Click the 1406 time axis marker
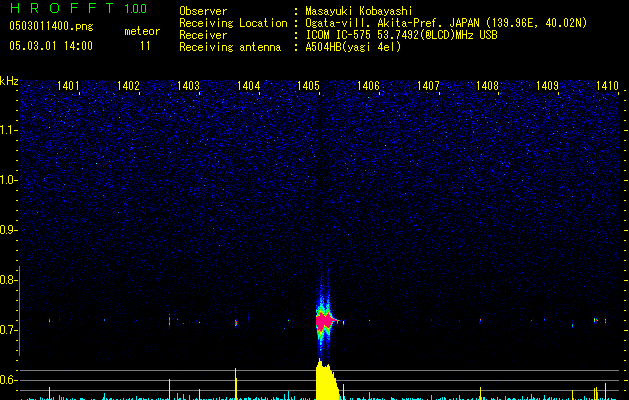The width and height of the screenshot is (629, 400). point(368,86)
